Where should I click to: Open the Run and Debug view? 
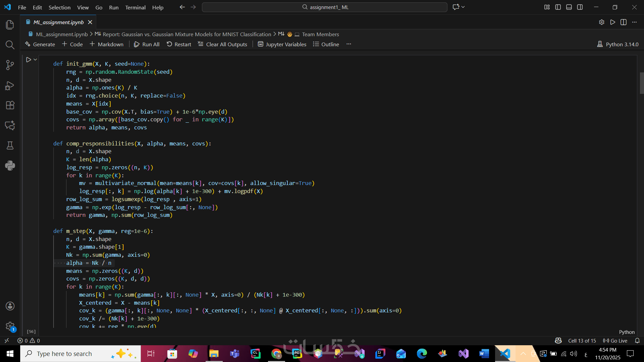10,86
